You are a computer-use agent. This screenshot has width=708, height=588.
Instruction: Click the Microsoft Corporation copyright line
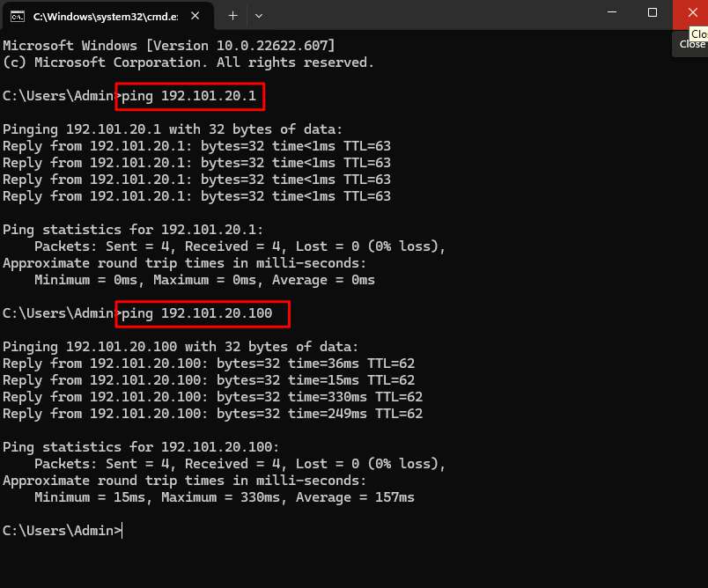188,62
